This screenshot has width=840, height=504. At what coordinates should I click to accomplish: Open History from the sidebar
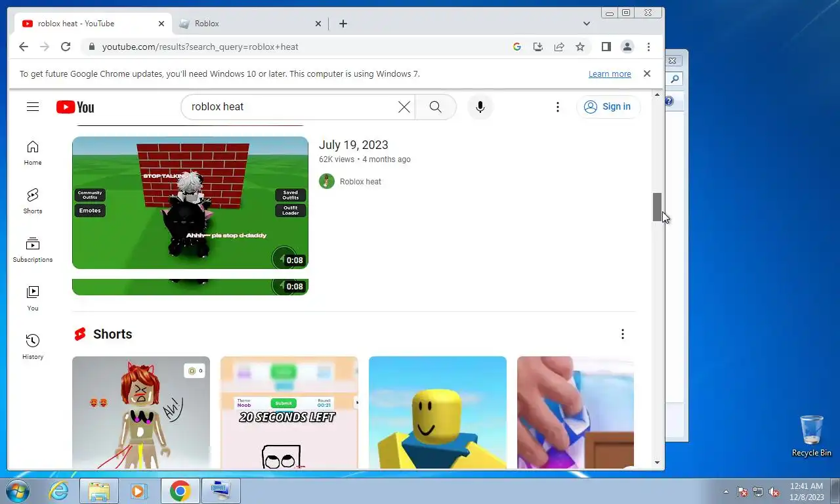[33, 347]
